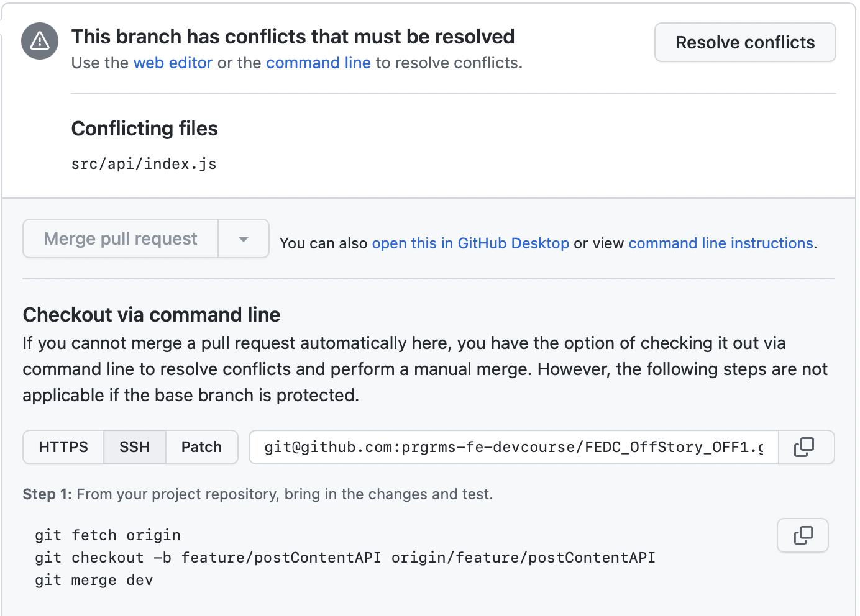Click the git fetch origin command line
The height and width of the screenshot is (616, 860).
(107, 535)
